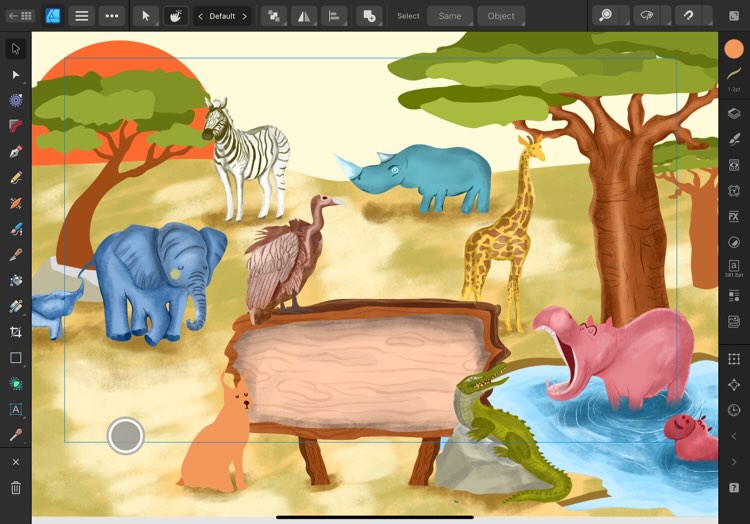750x524 pixels.
Task: Open the boolean add operation dropdown
Action: click(370, 16)
